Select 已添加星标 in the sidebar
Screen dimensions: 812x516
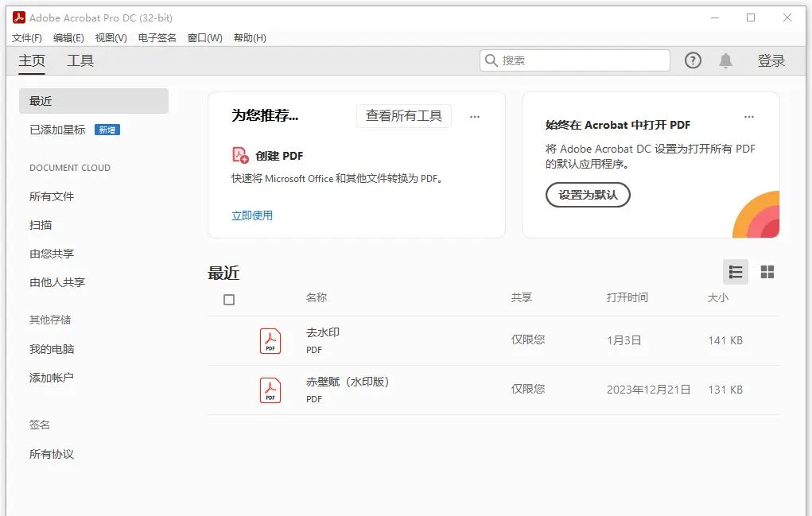(x=57, y=130)
